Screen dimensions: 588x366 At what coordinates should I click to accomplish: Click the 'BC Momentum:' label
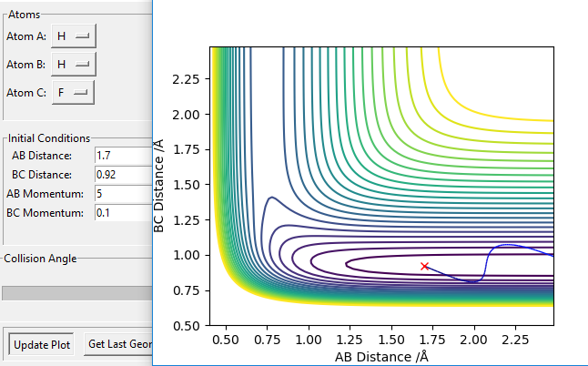[x=45, y=213]
